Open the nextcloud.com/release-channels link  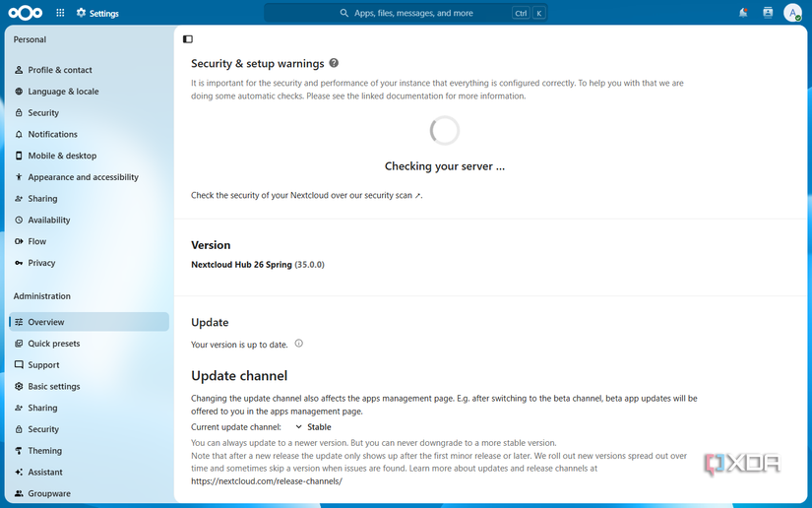pos(266,481)
